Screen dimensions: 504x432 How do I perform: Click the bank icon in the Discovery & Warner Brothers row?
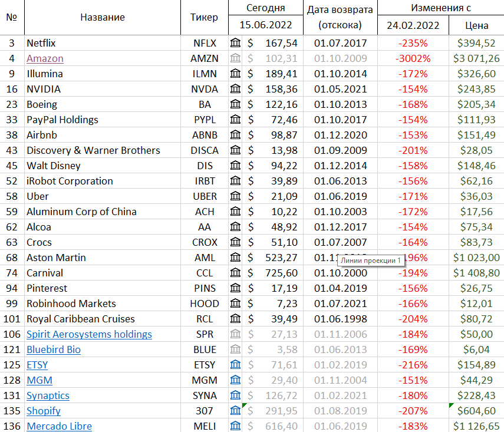(x=235, y=150)
